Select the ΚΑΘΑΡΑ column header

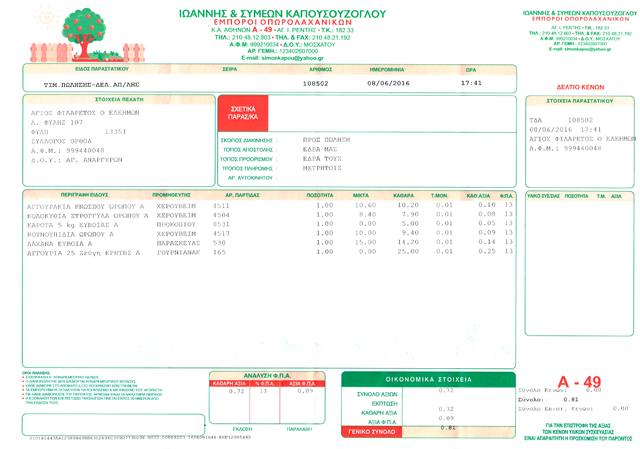pyautogui.click(x=403, y=196)
